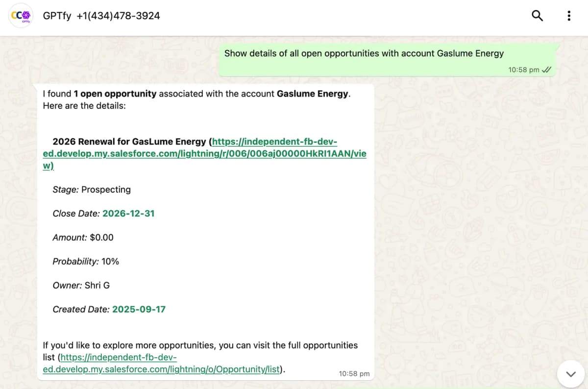Screen dimensions: 588x389
Task: Open the GPTfy profile avatar
Action: pyautogui.click(x=21, y=16)
